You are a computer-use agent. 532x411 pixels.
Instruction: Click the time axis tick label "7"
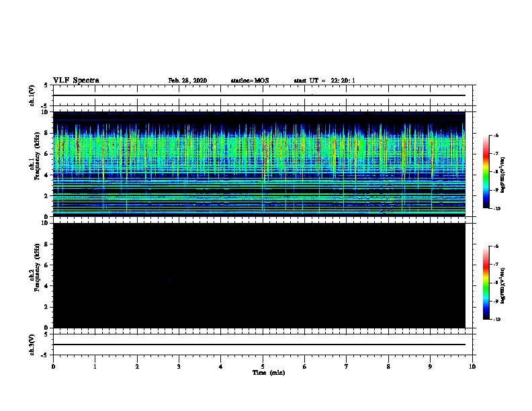pyautogui.click(x=347, y=367)
